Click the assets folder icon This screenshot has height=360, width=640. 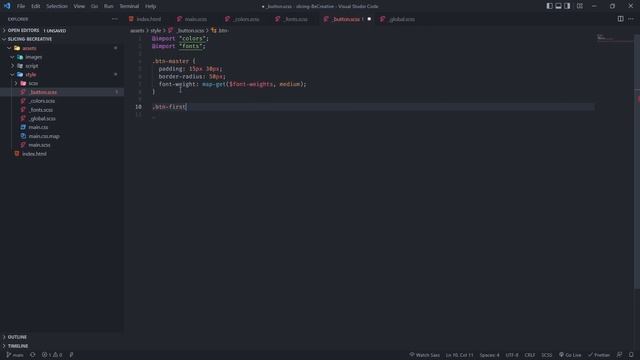17,48
